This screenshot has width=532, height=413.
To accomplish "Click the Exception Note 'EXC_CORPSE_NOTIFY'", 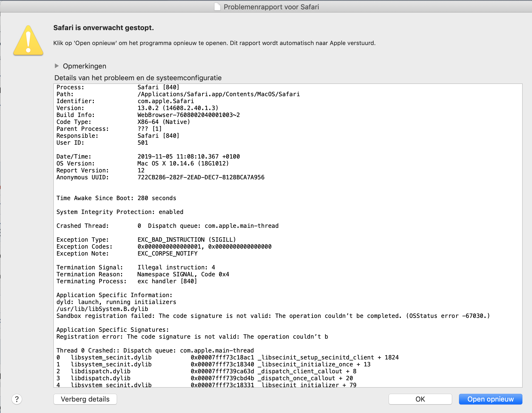I will [x=167, y=253].
